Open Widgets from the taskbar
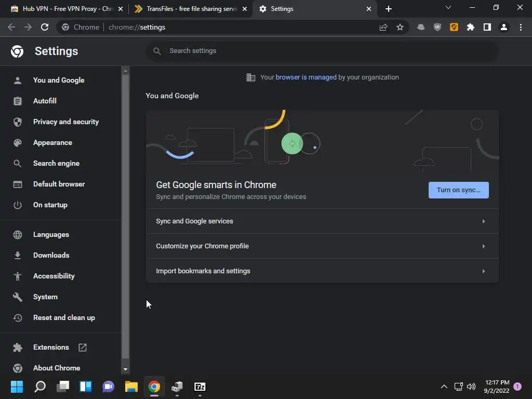This screenshot has height=399, width=532. (86, 387)
